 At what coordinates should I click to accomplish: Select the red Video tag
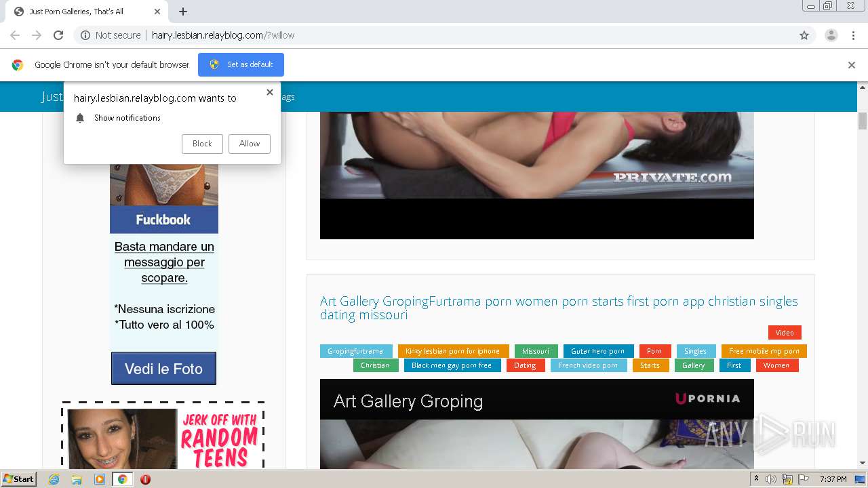(785, 333)
